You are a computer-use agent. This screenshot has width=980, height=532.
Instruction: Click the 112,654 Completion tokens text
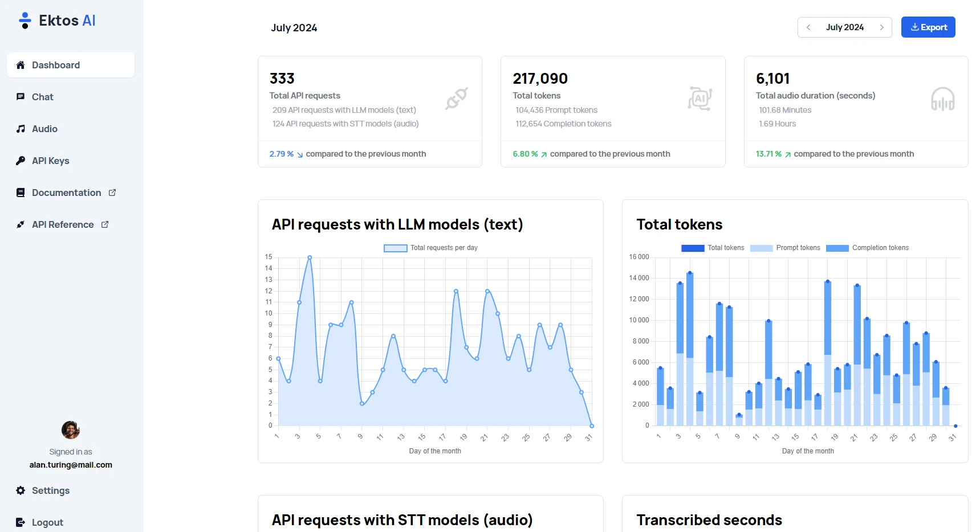(x=563, y=124)
